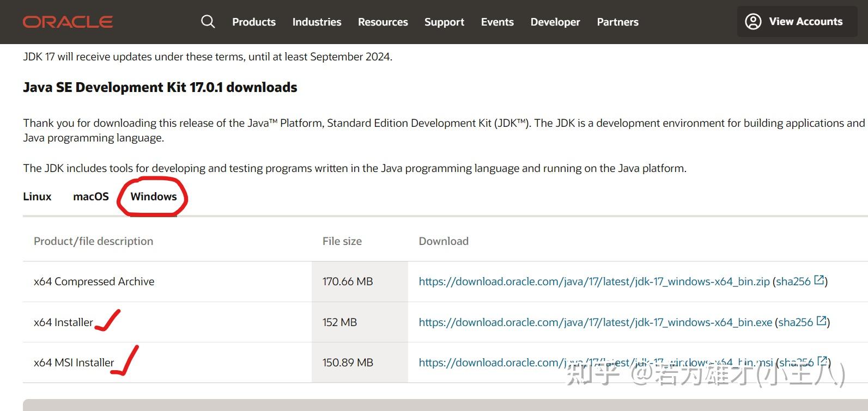Switch to the Linux tab
Viewport: 868px width, 411px height.
37,197
